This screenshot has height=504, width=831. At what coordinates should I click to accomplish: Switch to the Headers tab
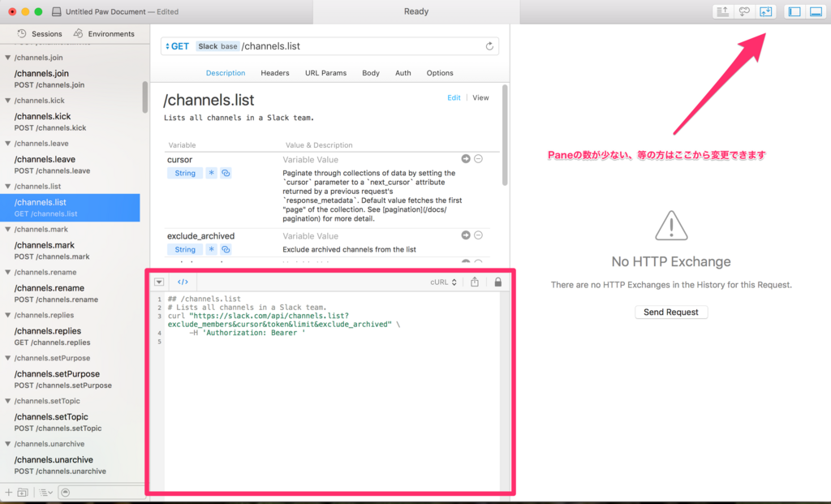point(274,72)
